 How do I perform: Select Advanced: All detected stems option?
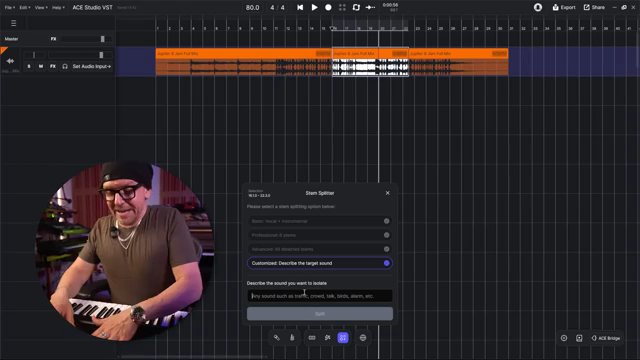[320, 249]
